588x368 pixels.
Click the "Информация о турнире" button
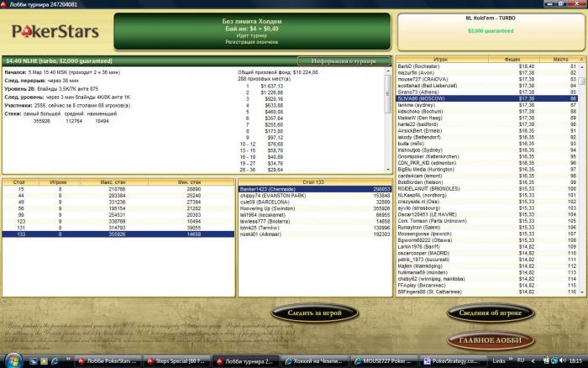tap(344, 60)
